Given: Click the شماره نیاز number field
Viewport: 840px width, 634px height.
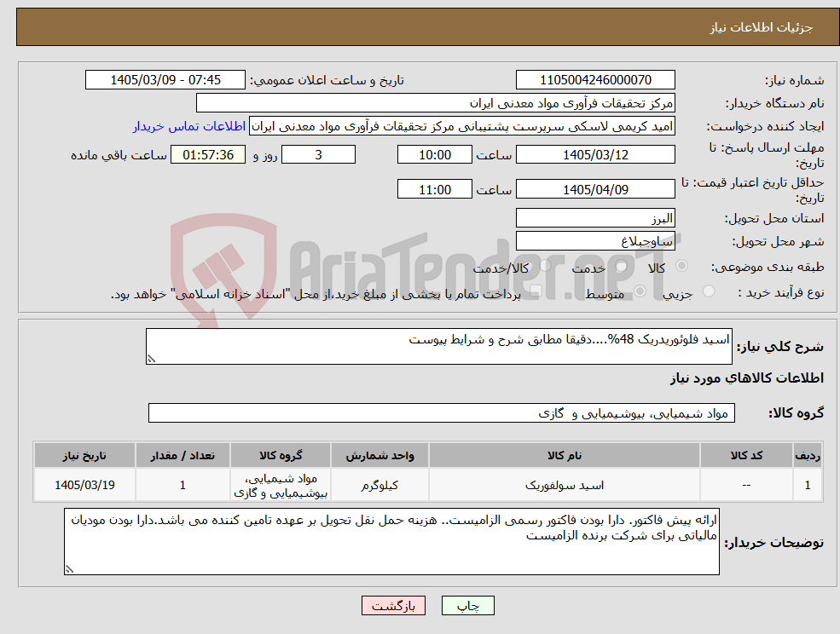Looking at the screenshot, I should 595,80.
